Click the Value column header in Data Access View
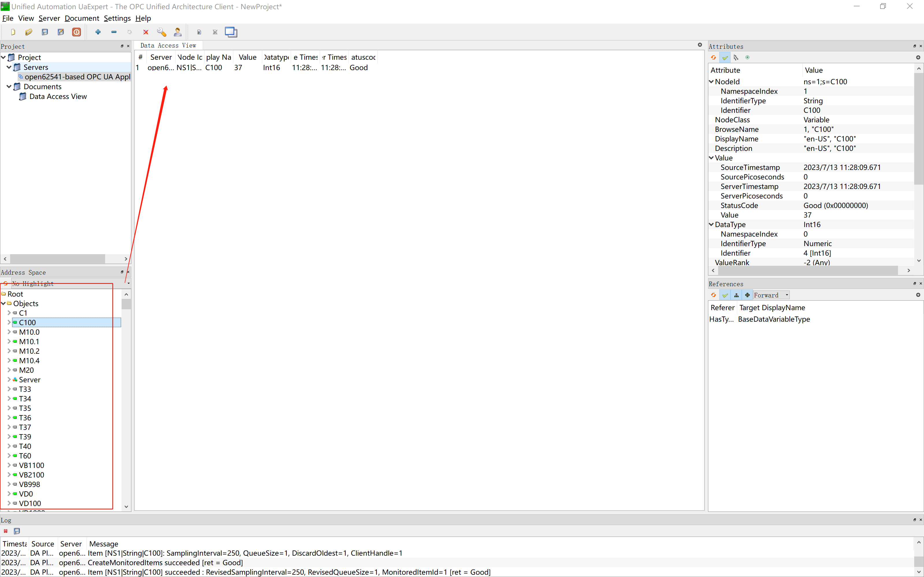Viewport: 924px width, 577px height. click(x=247, y=57)
